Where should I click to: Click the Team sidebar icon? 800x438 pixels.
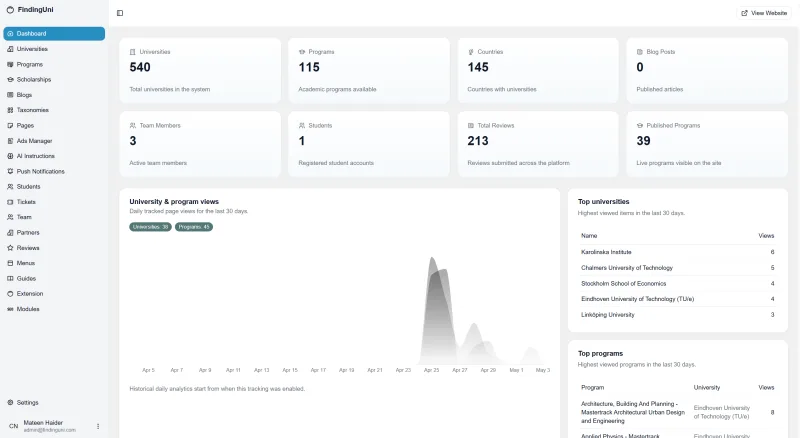[x=10, y=217]
